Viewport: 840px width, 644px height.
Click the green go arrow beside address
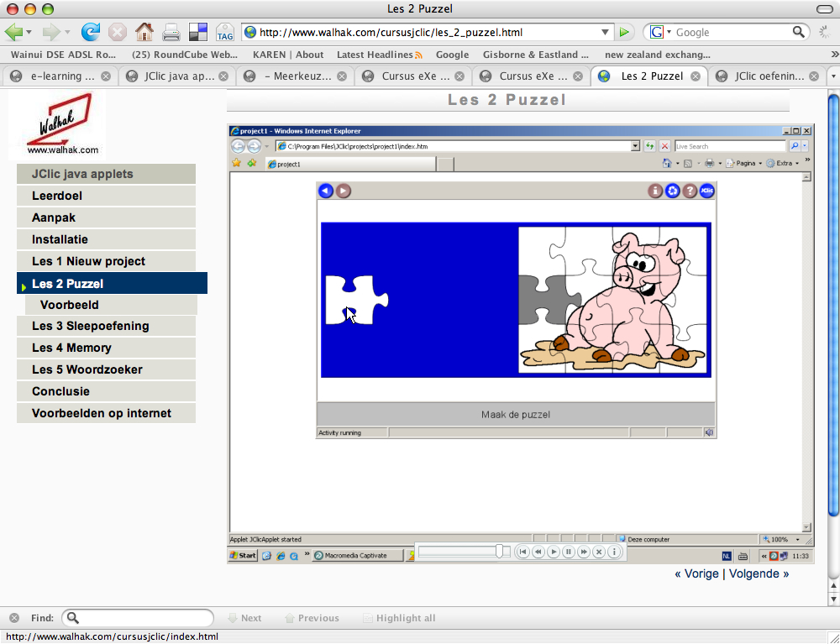pos(624,32)
